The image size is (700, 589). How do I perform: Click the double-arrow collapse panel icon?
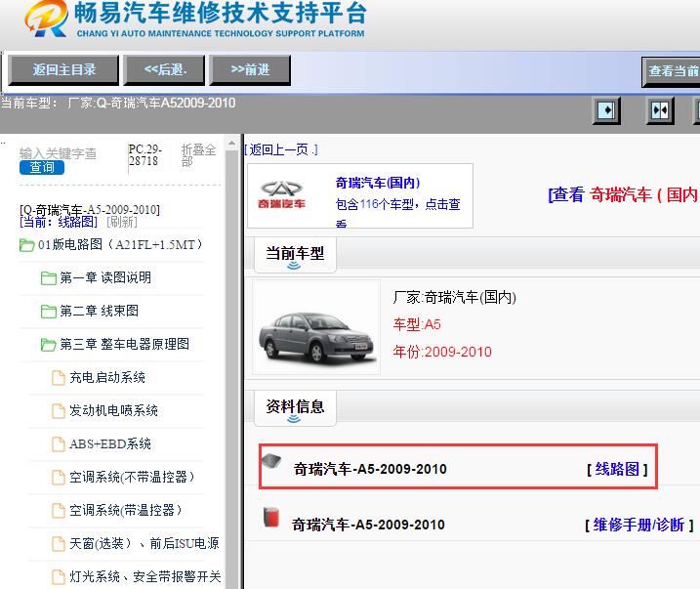tap(660, 109)
